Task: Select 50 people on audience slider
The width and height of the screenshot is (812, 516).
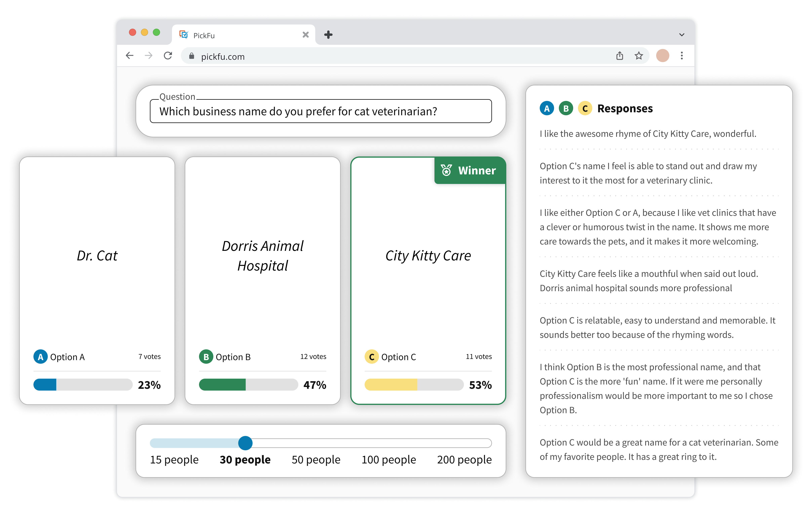Action: coord(316,459)
